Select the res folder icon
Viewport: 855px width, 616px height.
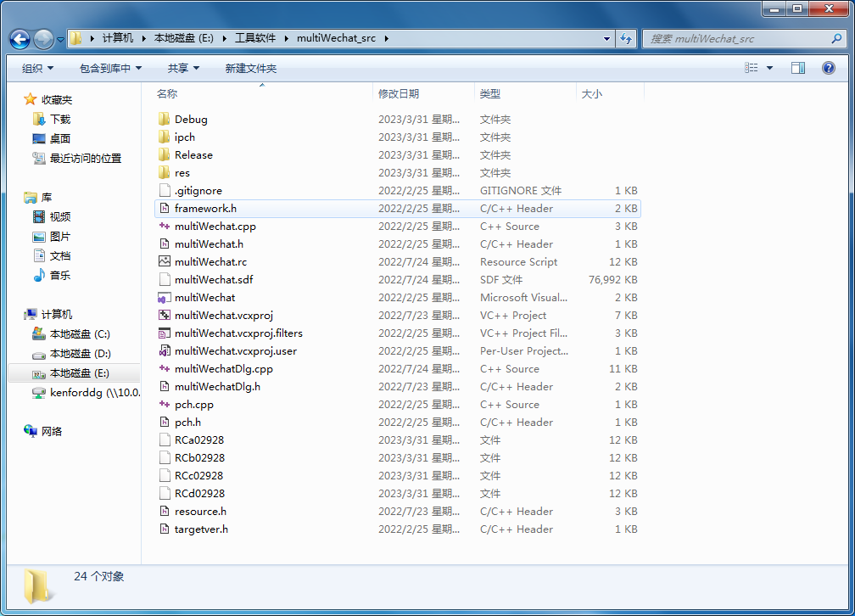[x=165, y=172]
